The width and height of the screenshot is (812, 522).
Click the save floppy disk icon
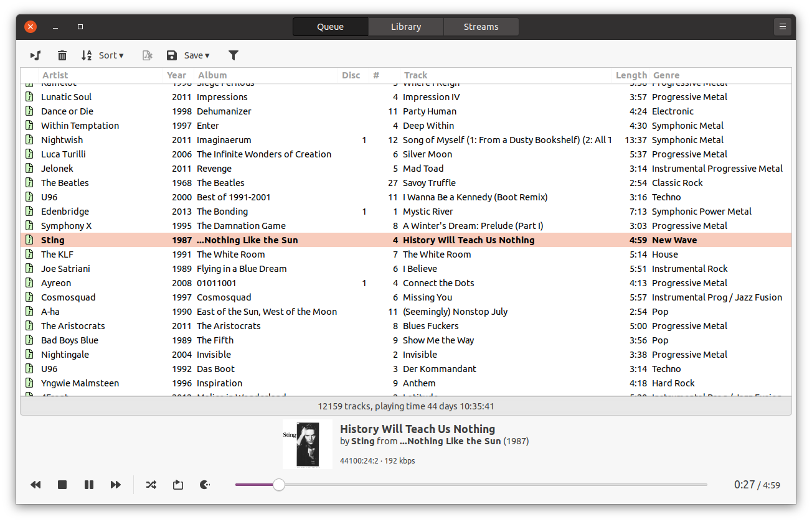172,55
